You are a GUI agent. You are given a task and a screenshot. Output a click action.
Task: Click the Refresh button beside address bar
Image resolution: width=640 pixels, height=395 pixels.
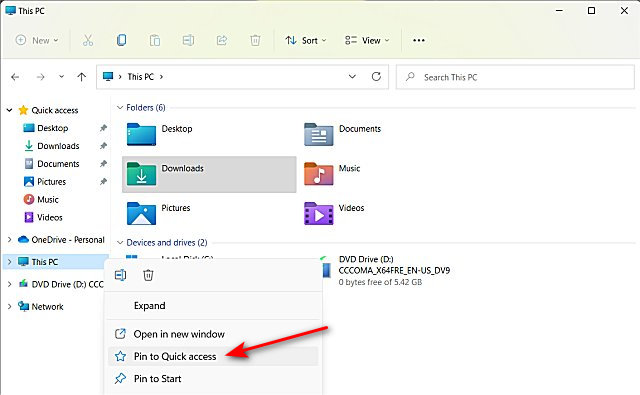376,77
